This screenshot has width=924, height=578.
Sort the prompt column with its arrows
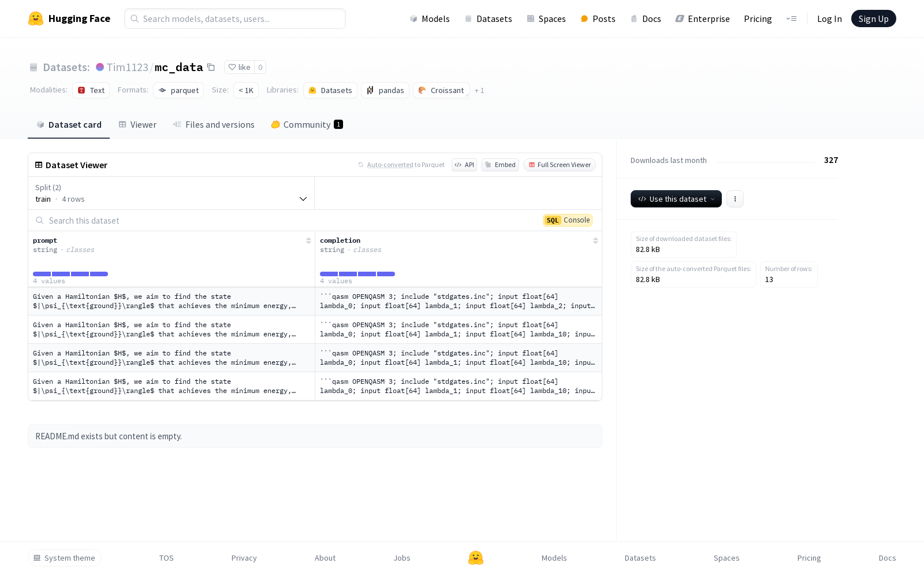308,240
